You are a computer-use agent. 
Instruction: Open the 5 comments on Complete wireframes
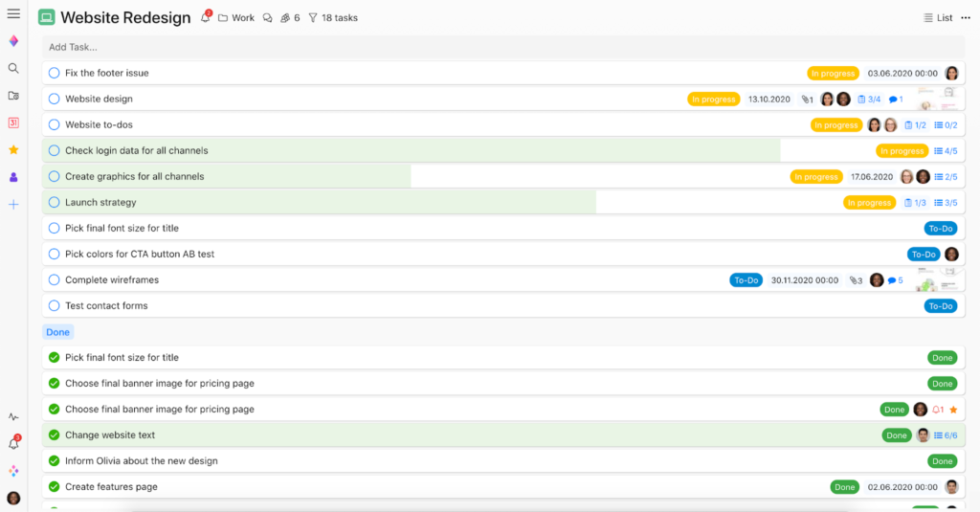(x=896, y=280)
